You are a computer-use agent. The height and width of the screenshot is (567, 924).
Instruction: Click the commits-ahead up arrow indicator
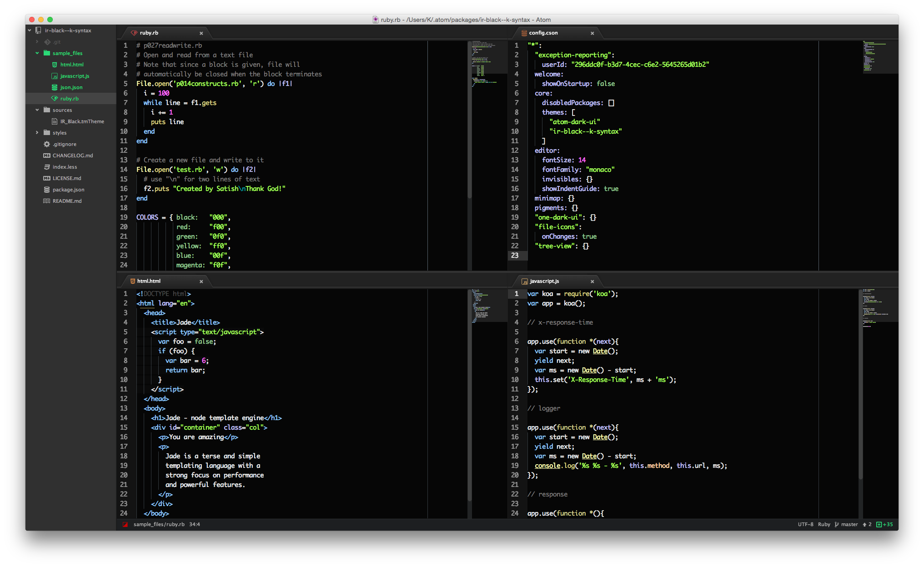(864, 524)
